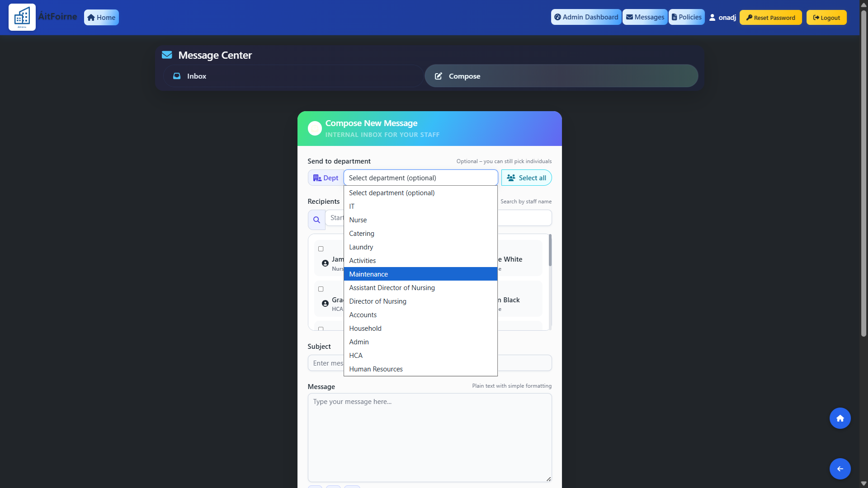Tick the checkbox for the Jam... recipient

(x=321, y=249)
